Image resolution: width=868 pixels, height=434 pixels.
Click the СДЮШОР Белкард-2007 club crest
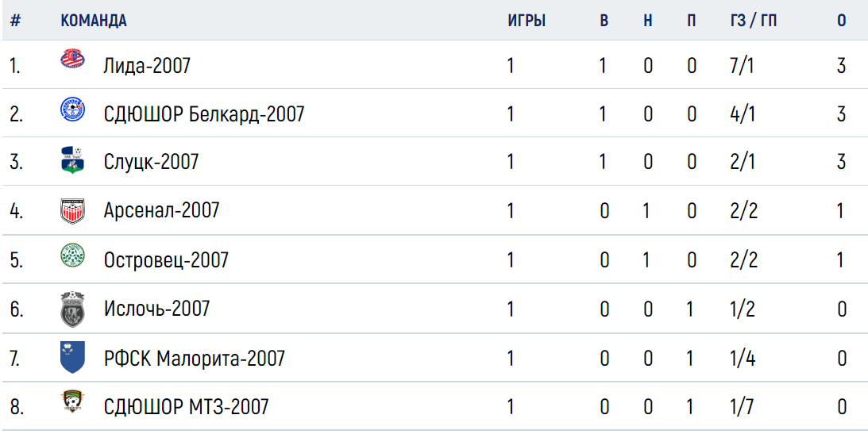pos(72,109)
